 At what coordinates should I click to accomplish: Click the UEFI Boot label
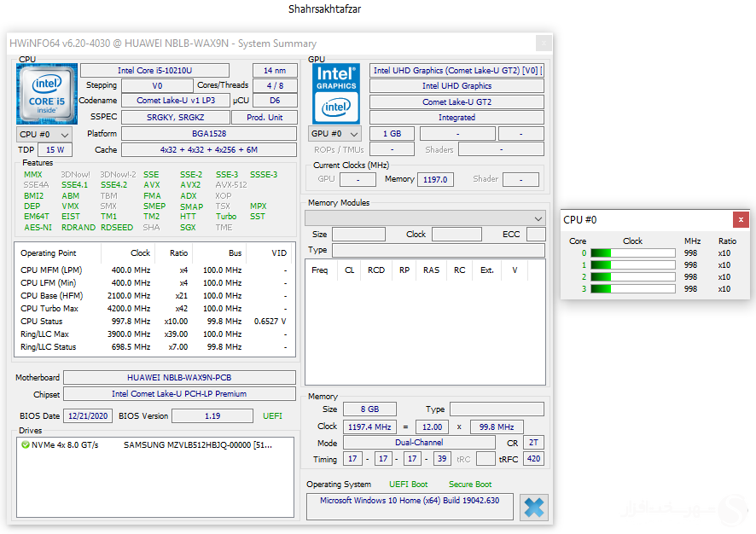point(409,485)
